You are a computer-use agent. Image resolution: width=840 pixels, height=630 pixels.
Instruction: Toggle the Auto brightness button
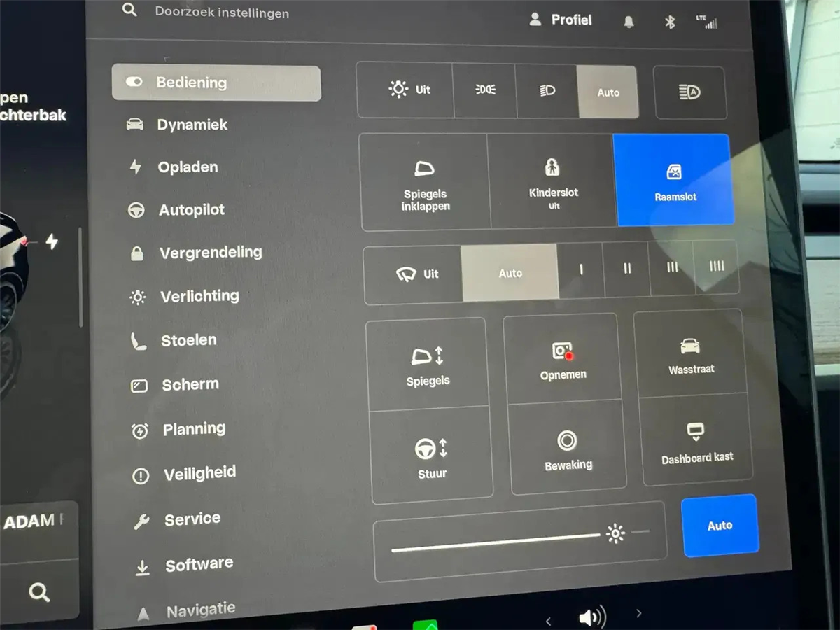tap(720, 526)
